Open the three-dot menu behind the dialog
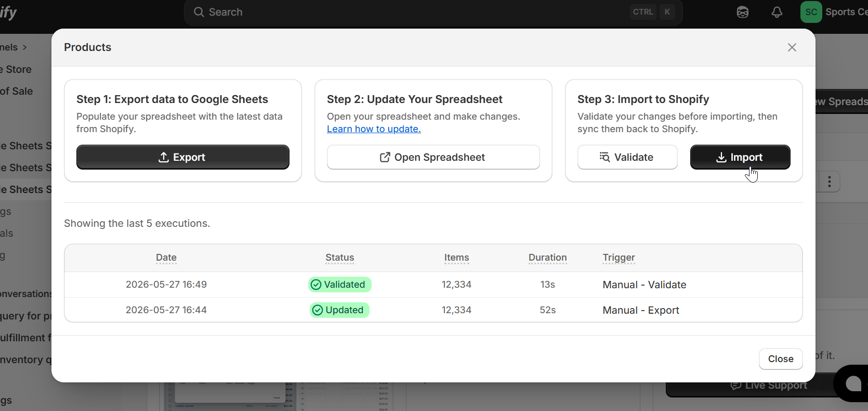The width and height of the screenshot is (868, 411). (x=830, y=182)
